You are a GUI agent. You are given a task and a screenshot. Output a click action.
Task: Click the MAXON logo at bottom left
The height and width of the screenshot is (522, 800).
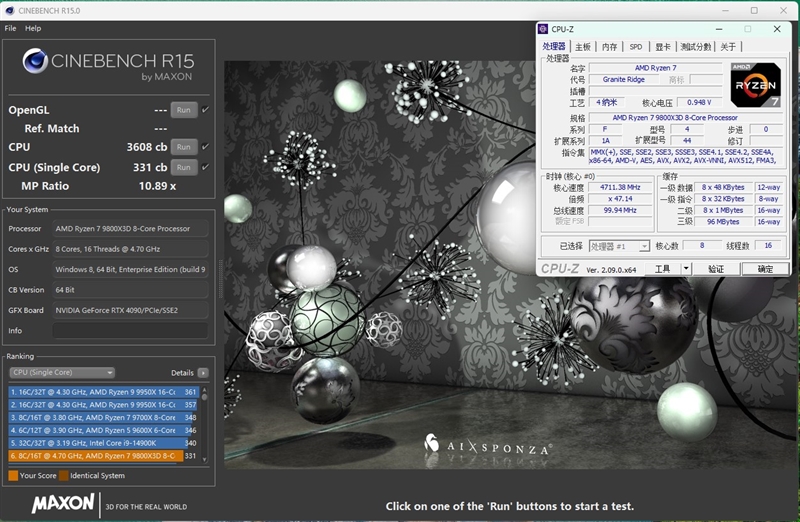coord(63,503)
